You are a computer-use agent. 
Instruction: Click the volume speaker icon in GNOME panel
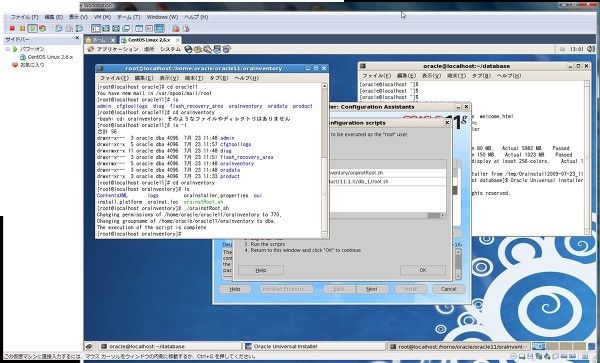[x=590, y=49]
